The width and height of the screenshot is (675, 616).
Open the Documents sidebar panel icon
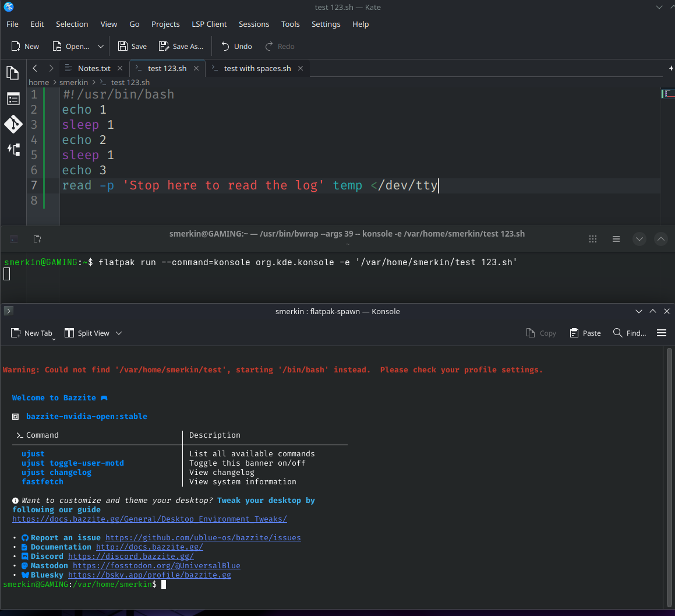13,73
